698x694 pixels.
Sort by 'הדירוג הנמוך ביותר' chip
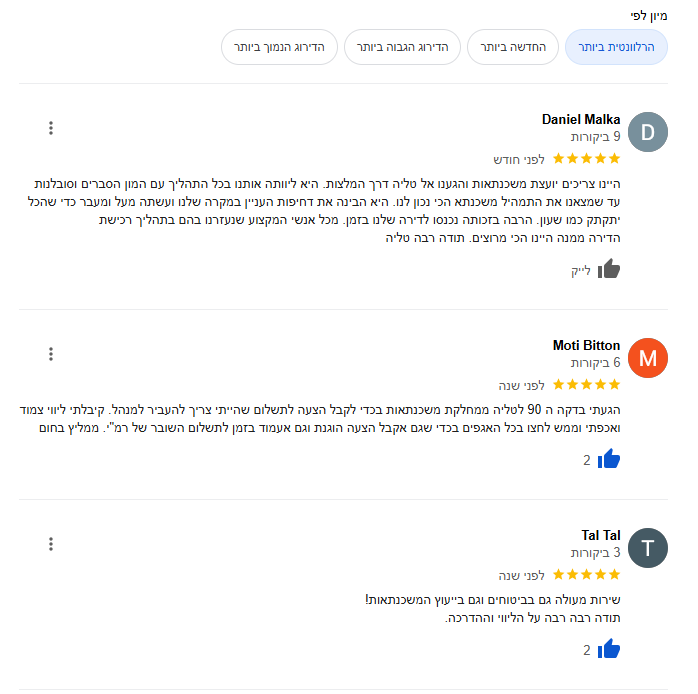click(x=279, y=47)
